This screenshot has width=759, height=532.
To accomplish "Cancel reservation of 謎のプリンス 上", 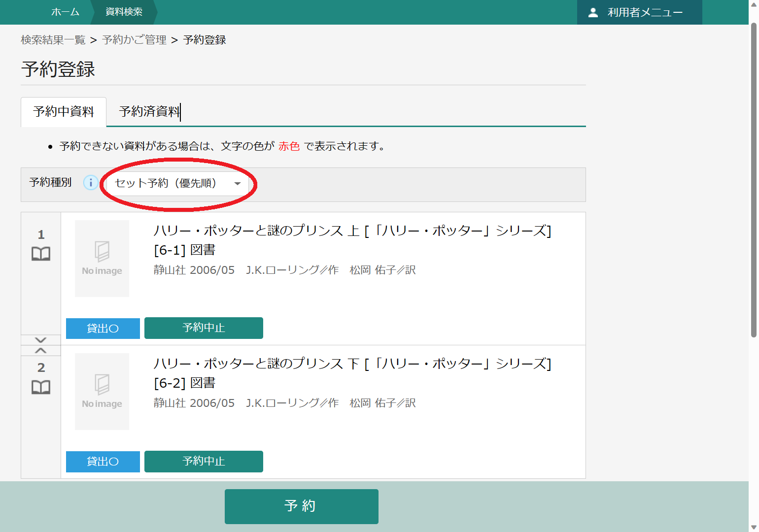I will pyautogui.click(x=204, y=328).
